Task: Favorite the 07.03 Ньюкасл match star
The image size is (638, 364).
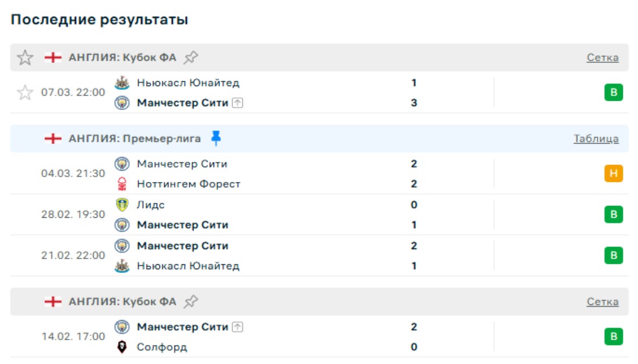Action: (25, 93)
